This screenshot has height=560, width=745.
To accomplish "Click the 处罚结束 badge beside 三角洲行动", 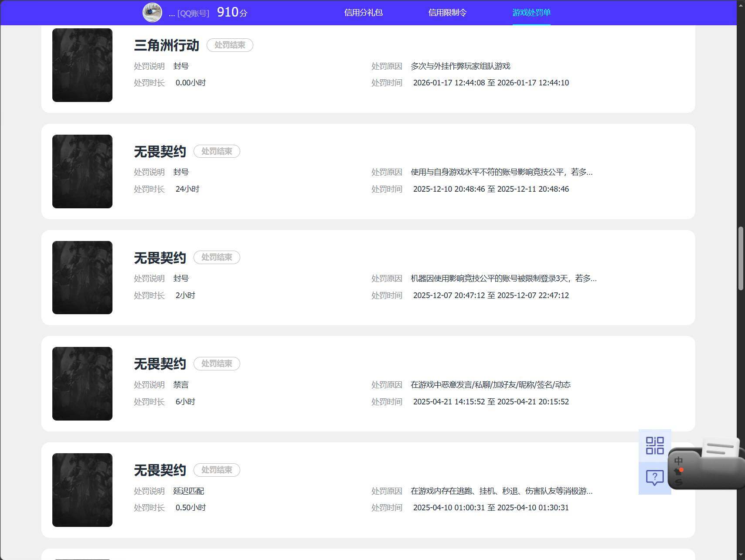I will pyautogui.click(x=230, y=45).
